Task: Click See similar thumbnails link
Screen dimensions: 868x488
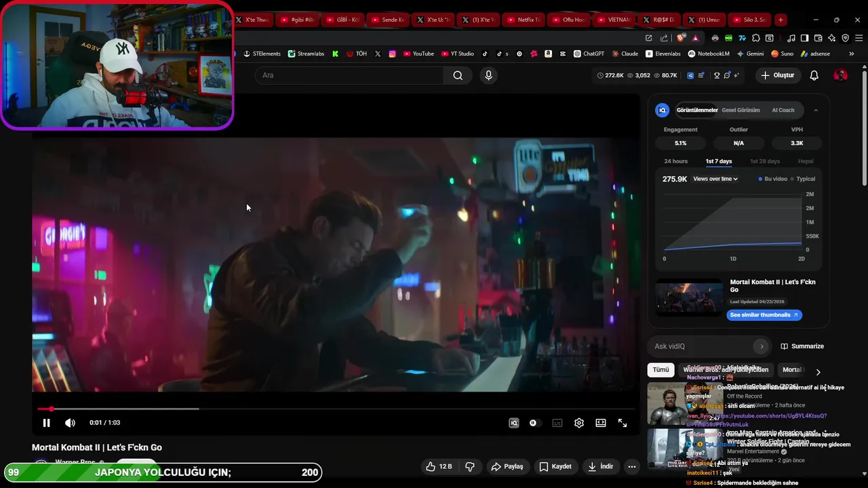Action: tap(764, 314)
